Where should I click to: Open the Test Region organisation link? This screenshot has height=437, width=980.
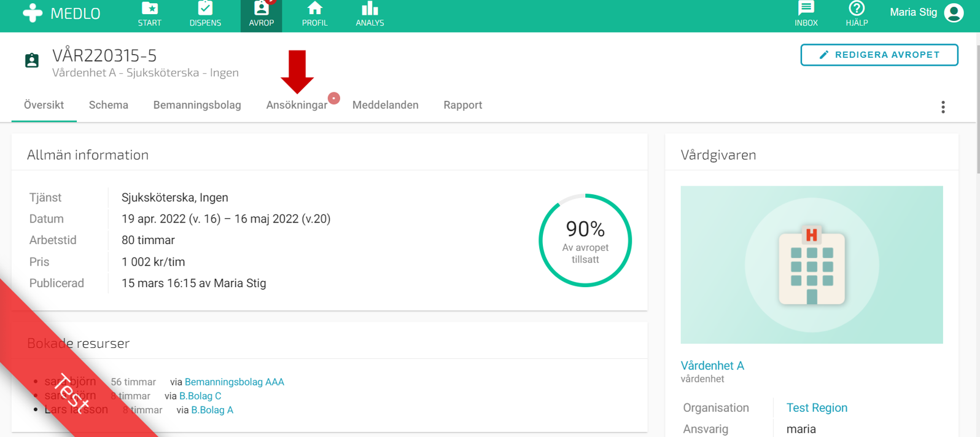[817, 408]
